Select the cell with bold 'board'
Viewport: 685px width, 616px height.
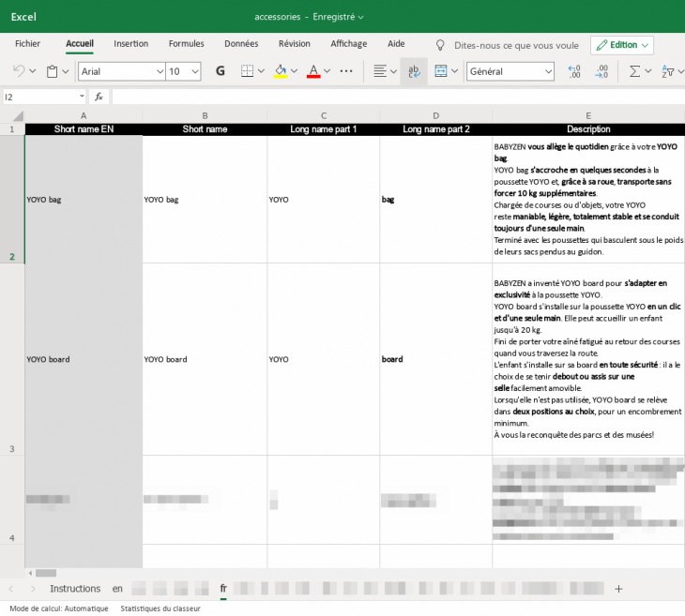(x=435, y=359)
